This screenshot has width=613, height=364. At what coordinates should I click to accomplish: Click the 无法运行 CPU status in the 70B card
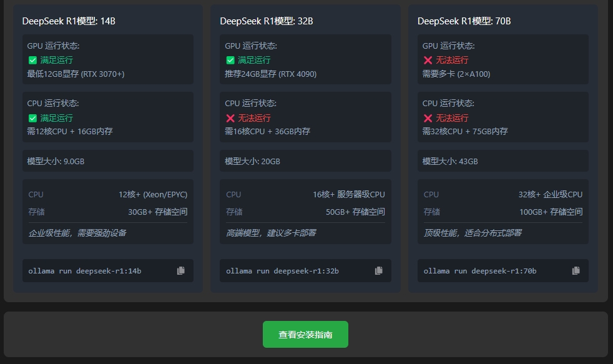tap(452, 118)
